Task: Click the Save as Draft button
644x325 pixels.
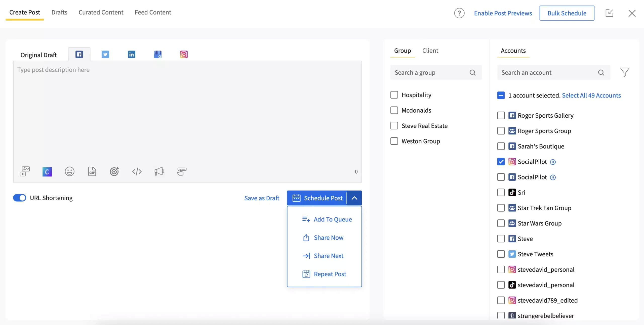Action: coord(261,198)
